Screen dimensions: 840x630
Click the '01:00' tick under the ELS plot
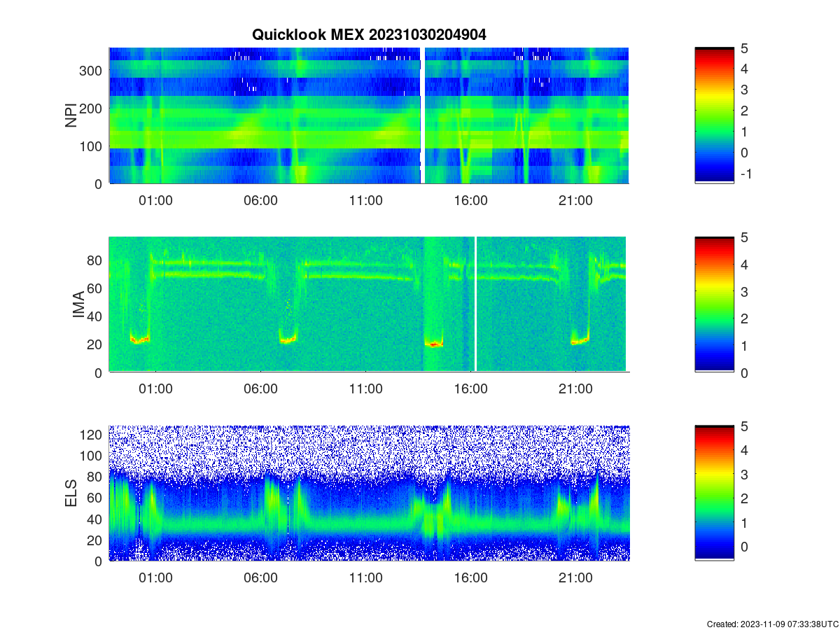coord(155,578)
